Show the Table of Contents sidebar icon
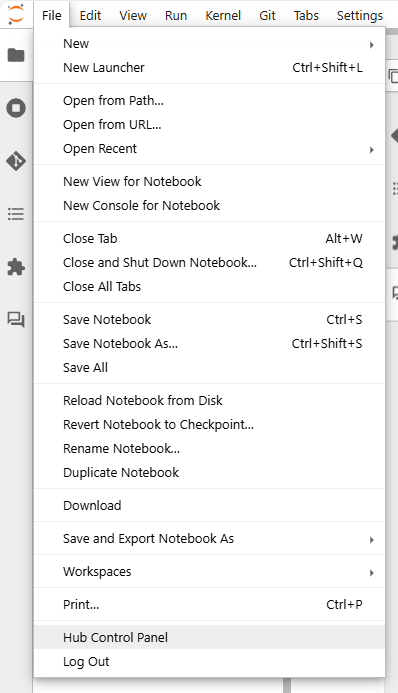 [16, 214]
